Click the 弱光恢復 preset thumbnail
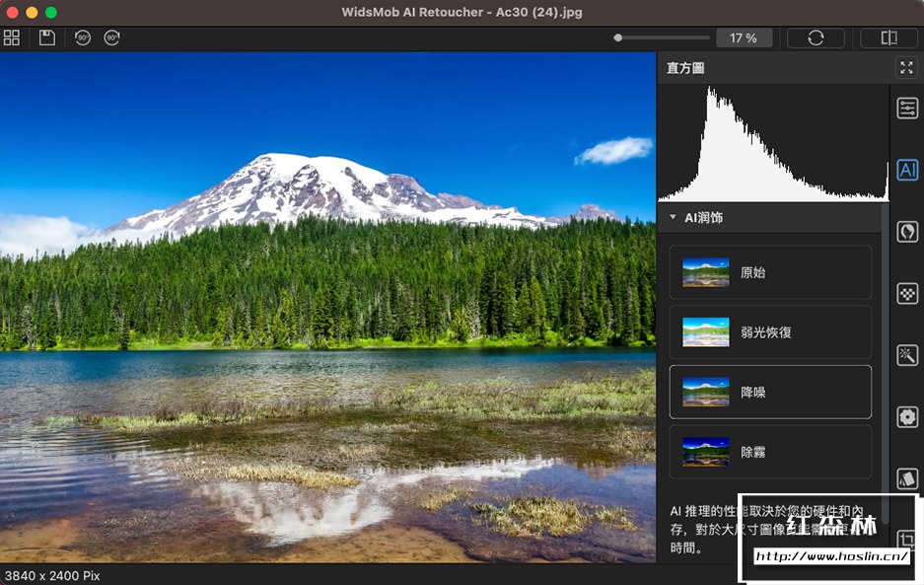The image size is (924, 585). pos(705,332)
